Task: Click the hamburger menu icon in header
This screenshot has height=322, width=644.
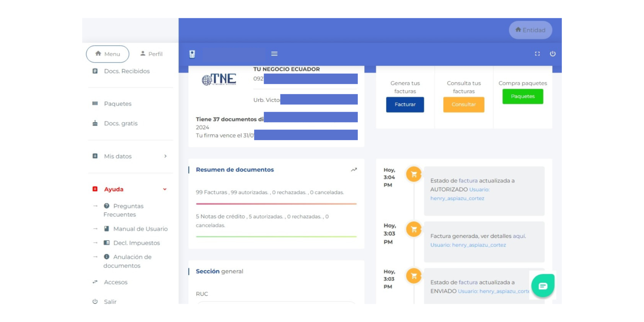Action: pyautogui.click(x=274, y=54)
